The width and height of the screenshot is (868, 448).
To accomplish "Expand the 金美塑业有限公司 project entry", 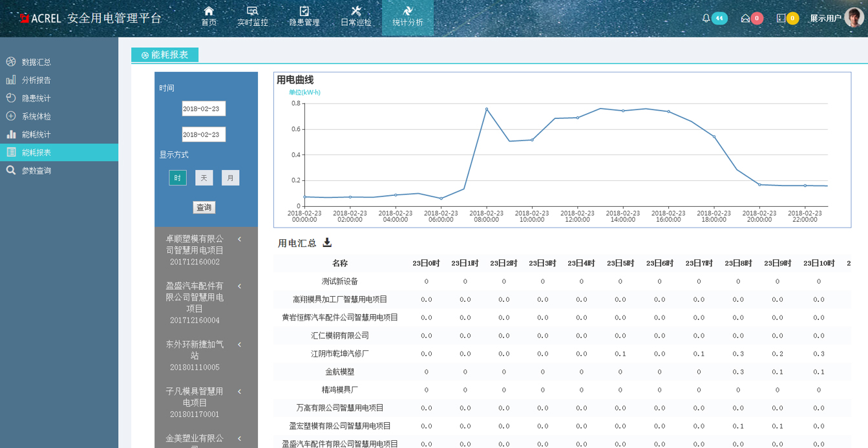I will 239,438.
